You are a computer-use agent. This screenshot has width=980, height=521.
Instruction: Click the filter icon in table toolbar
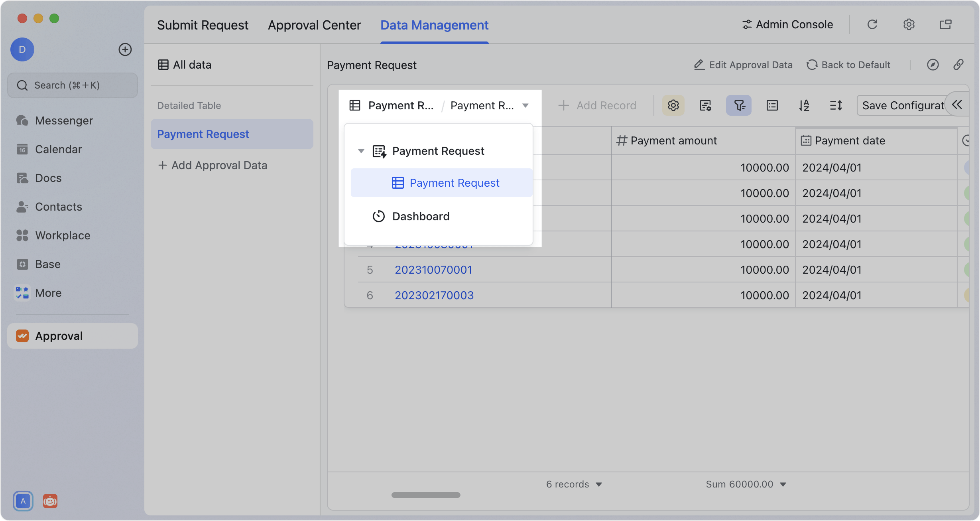[738, 105]
